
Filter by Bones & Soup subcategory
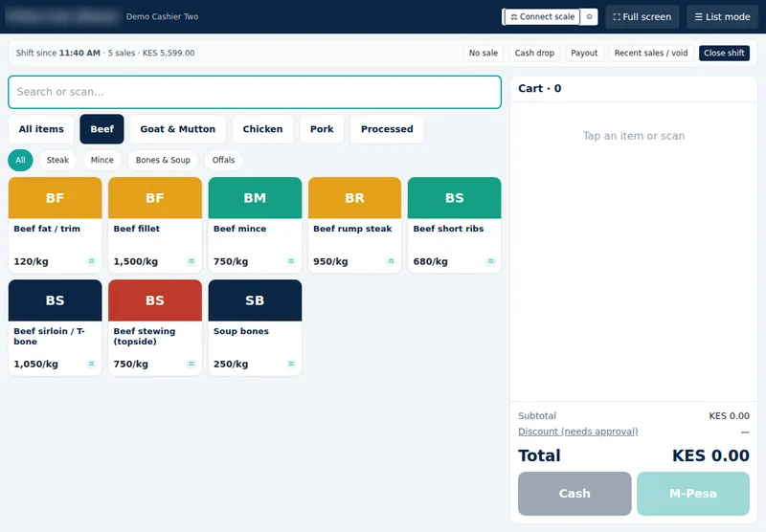tap(163, 160)
